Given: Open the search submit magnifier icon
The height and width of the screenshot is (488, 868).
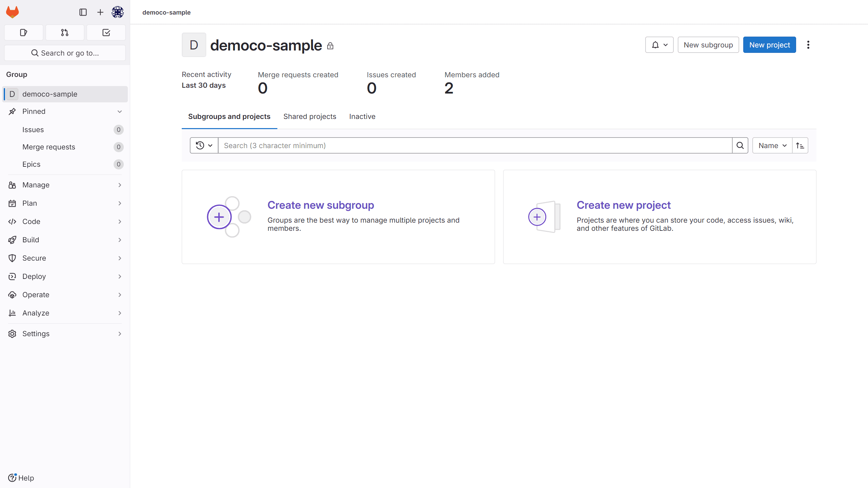Looking at the screenshot, I should coord(740,145).
